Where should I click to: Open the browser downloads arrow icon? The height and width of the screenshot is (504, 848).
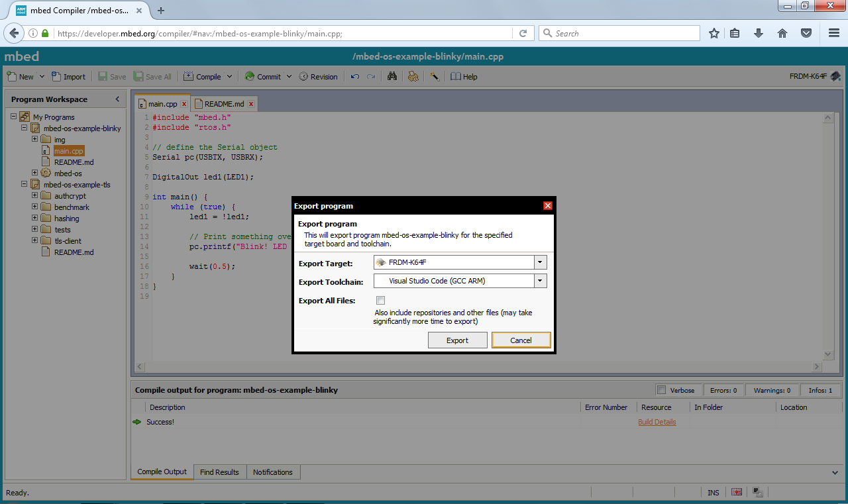pyautogui.click(x=759, y=33)
